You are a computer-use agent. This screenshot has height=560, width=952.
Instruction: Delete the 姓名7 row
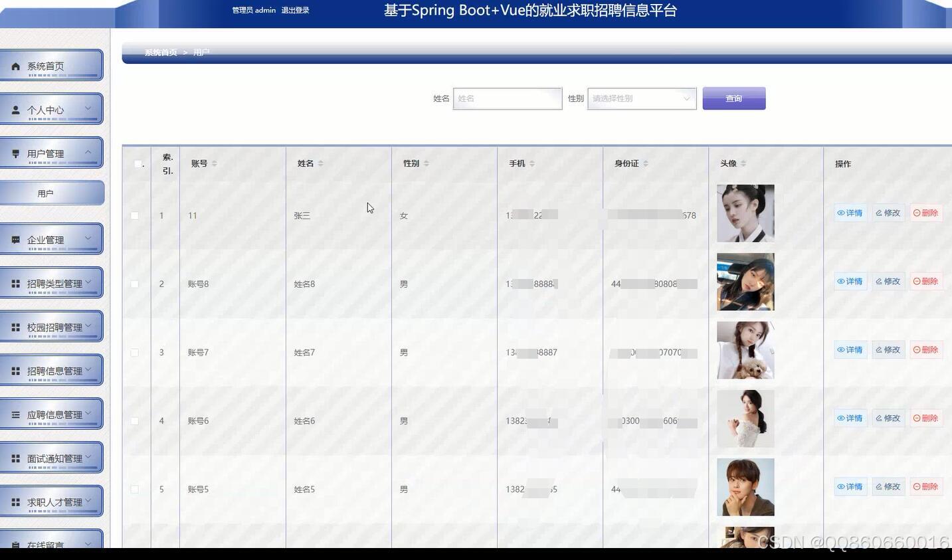[926, 350]
